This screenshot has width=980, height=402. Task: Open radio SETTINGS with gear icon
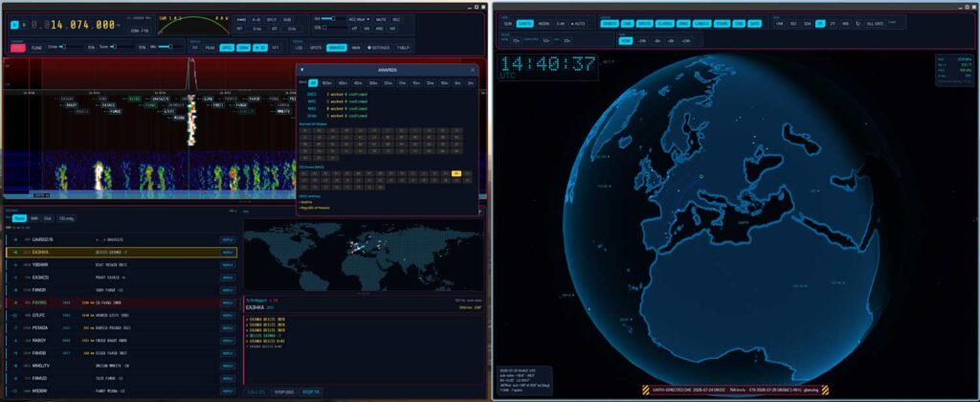[379, 48]
